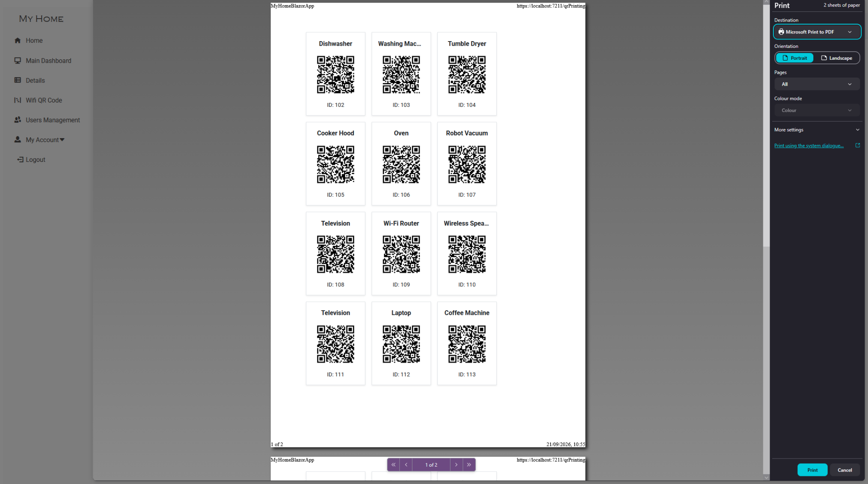Open Users Management
Screen dimensions: 868x484
[53, 120]
